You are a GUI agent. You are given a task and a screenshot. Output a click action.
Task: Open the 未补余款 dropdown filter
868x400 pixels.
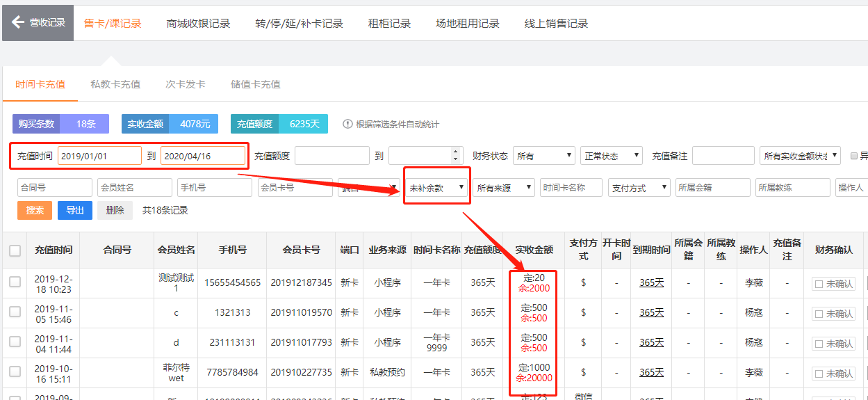click(436, 188)
